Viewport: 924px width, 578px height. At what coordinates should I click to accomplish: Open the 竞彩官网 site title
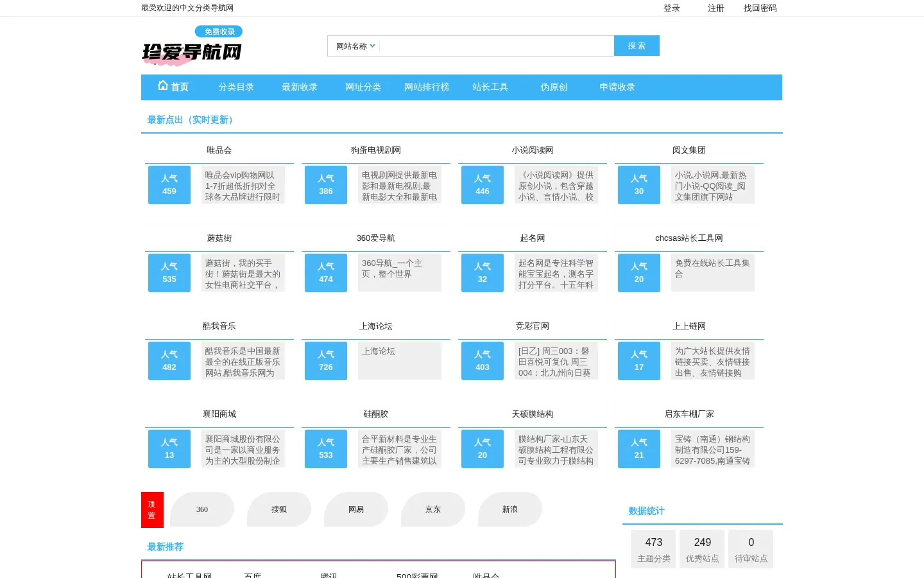tap(533, 326)
